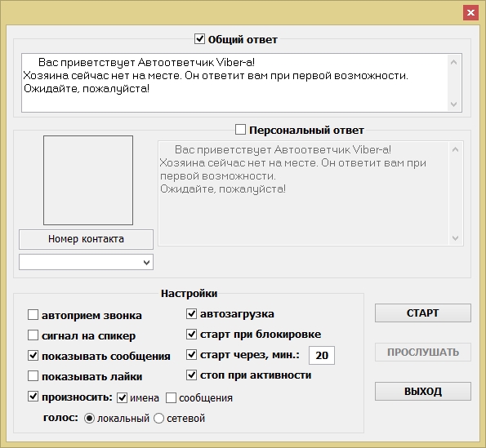The height and width of the screenshot is (448, 486).
Task: Uncheck показывать сообщения option
Action: pyautogui.click(x=33, y=356)
